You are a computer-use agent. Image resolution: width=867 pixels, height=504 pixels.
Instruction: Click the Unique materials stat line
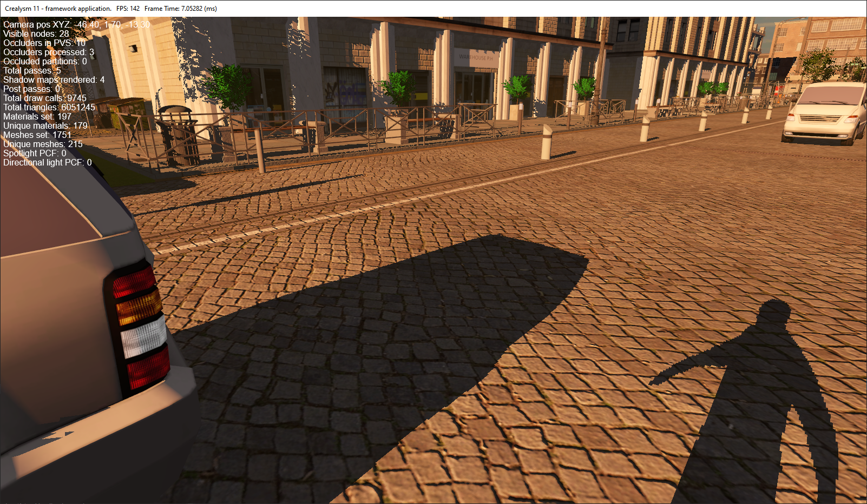[45, 126]
